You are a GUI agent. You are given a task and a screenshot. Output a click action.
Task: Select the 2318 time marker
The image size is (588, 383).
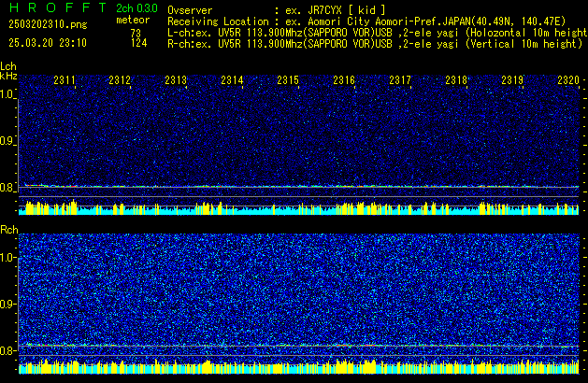click(x=456, y=80)
